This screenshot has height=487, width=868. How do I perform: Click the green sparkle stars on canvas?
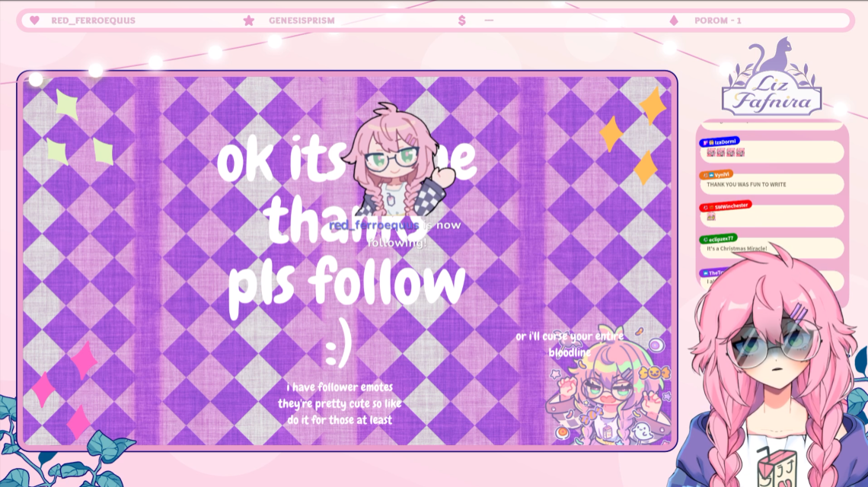(x=79, y=127)
